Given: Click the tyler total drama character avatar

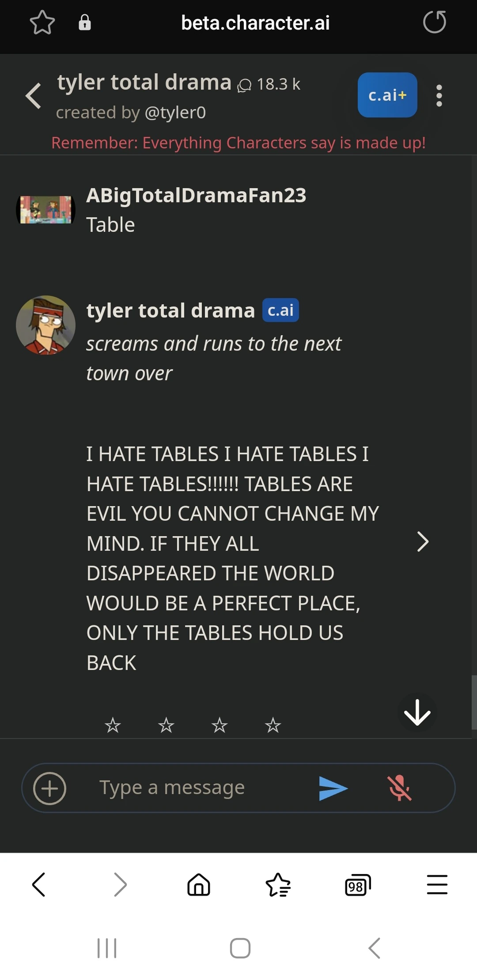Looking at the screenshot, I should (x=46, y=325).
